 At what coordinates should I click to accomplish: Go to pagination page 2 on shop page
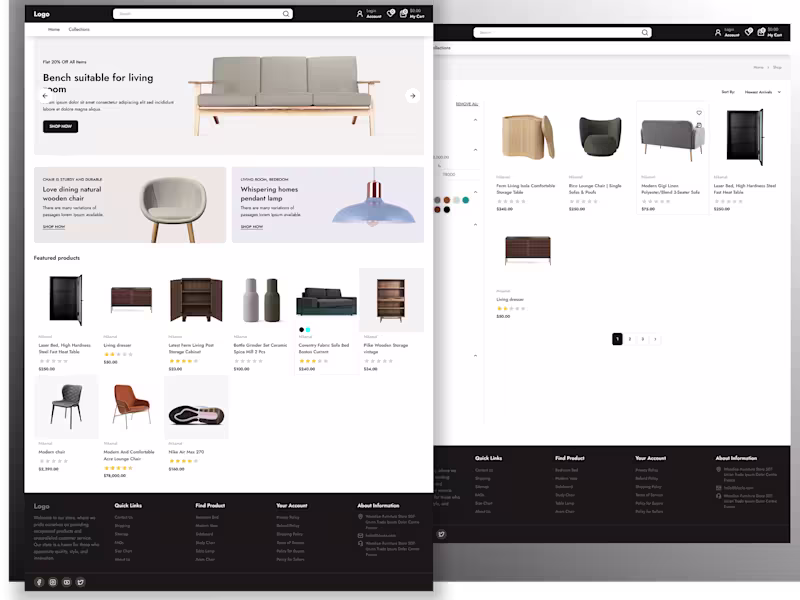(630, 339)
